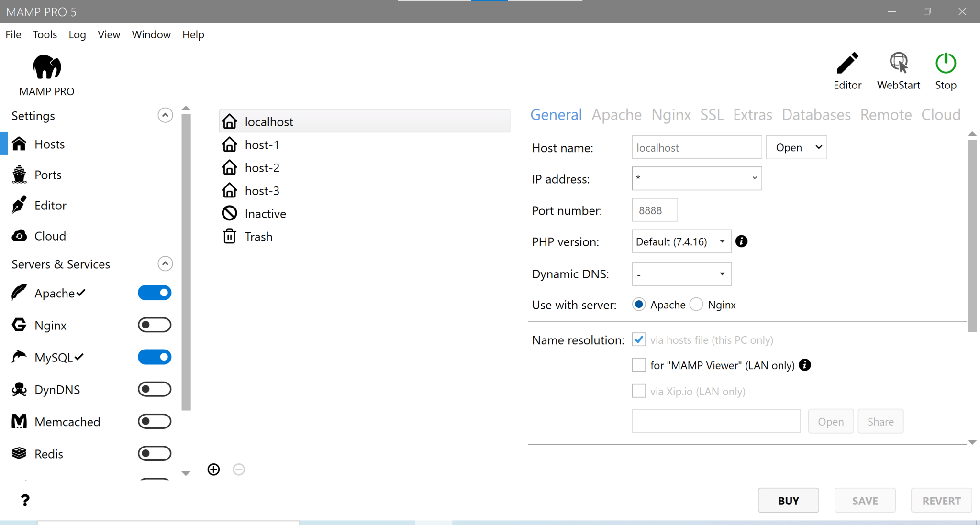Open the Tools menu
This screenshot has width=980, height=525.
tap(45, 34)
